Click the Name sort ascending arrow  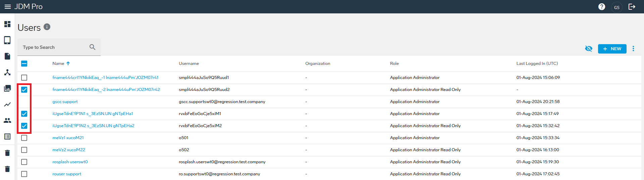click(x=68, y=64)
